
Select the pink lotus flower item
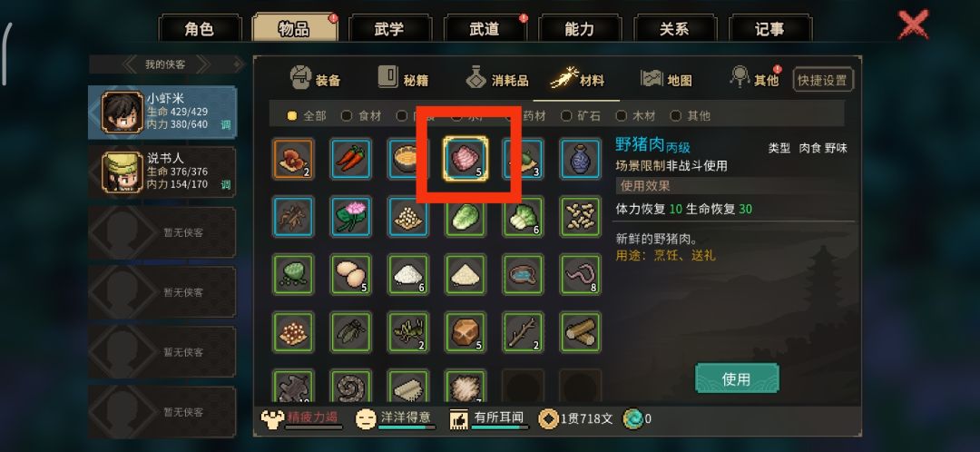350,217
